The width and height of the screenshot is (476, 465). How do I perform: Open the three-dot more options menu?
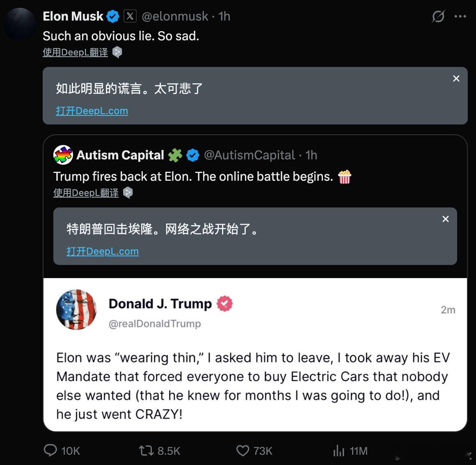[x=460, y=16]
